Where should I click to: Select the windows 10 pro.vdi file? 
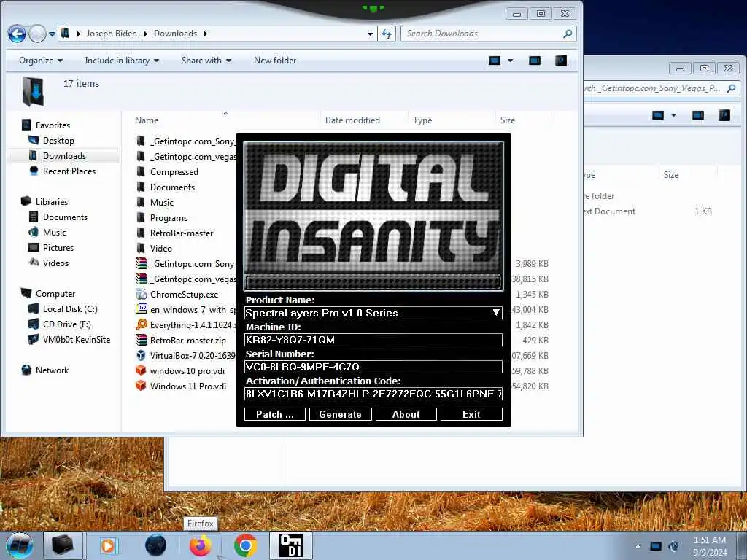(187, 370)
